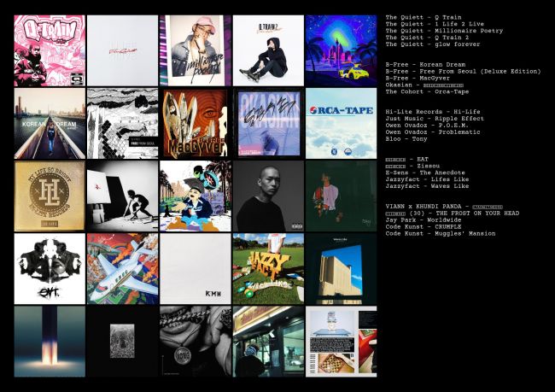Select 'Owen Ovadoz - Problematic' entry
555x392 pixels.
[x=433, y=132]
